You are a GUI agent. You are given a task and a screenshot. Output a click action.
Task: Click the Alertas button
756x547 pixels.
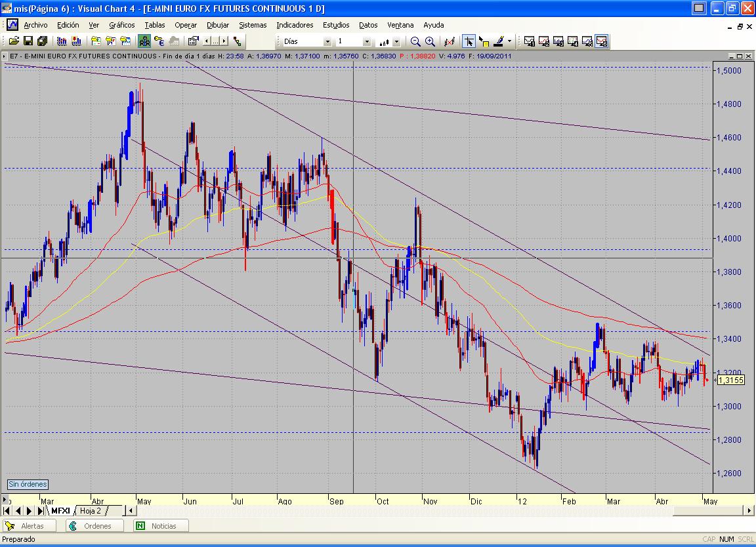tap(28, 526)
